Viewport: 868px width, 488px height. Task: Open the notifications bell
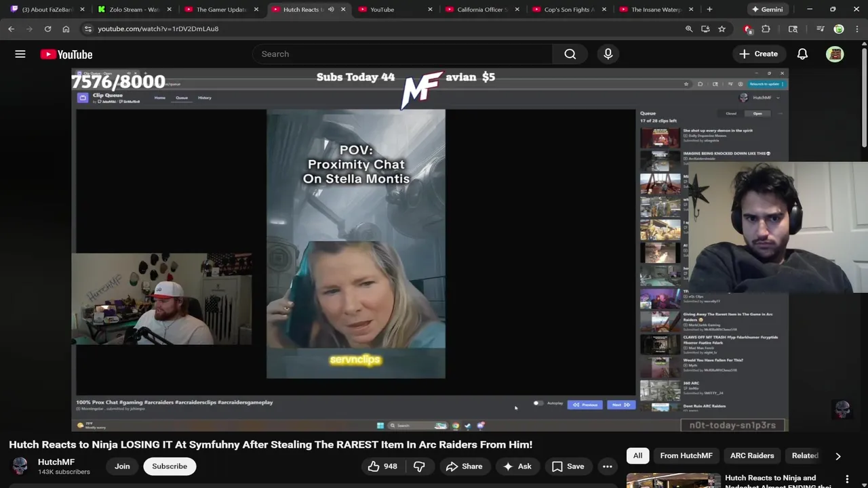[802, 54]
